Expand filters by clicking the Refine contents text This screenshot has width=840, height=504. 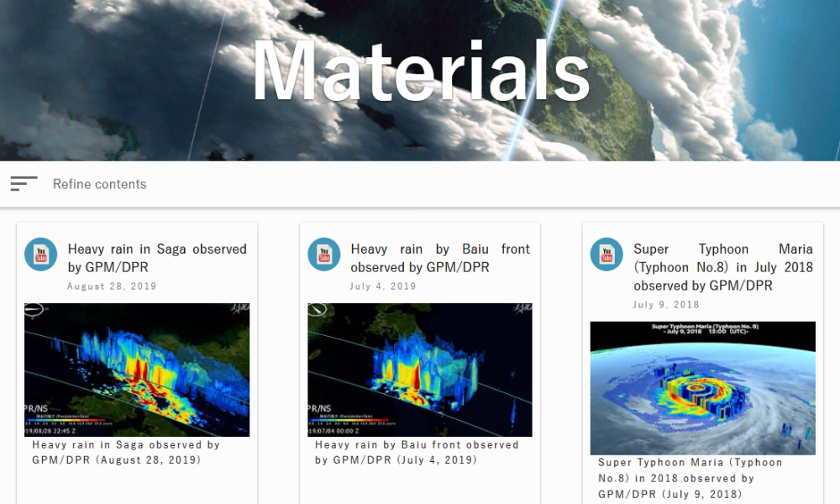pos(99,184)
